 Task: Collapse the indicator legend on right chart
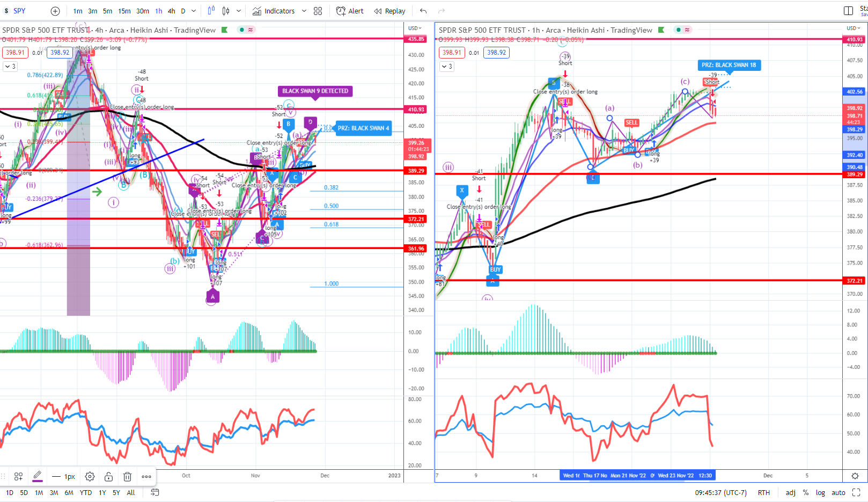click(446, 67)
